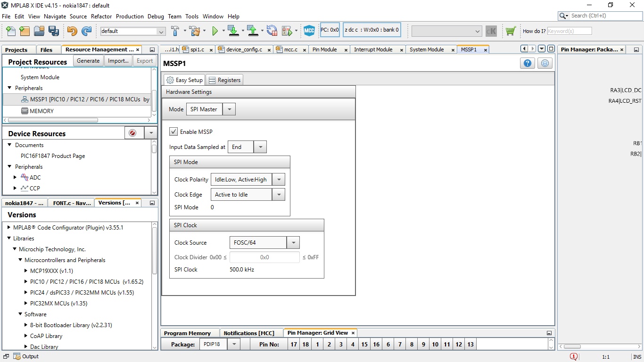This screenshot has height=362, width=644.
Task: Expand the 8-bit Bootloader Library node
Action: (x=26, y=325)
